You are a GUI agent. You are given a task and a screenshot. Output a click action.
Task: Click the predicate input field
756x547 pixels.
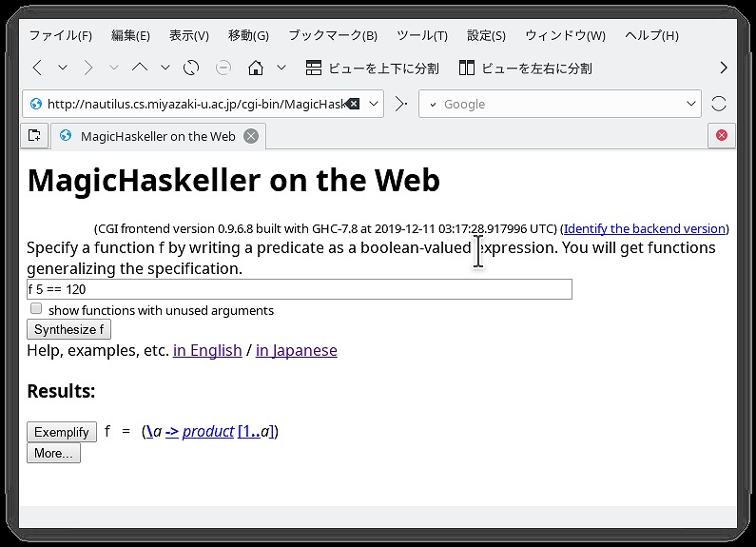tap(299, 289)
